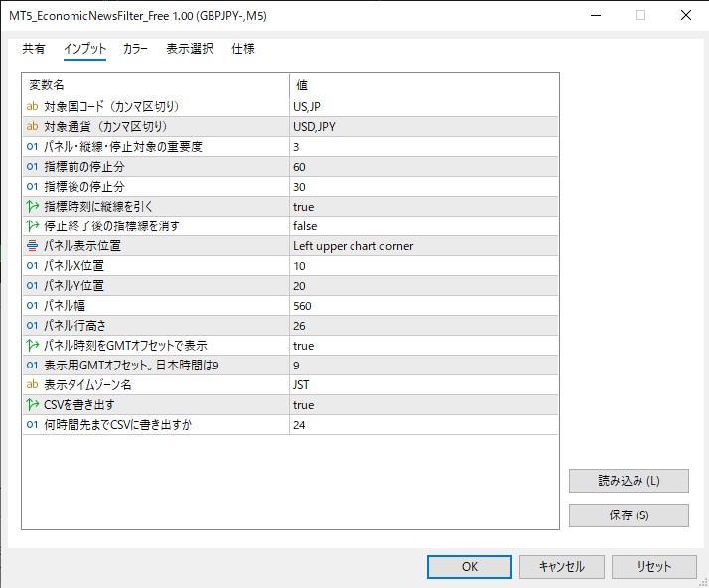
Task: Click the ab icon beside 対象国コード
Action: pos(32,106)
